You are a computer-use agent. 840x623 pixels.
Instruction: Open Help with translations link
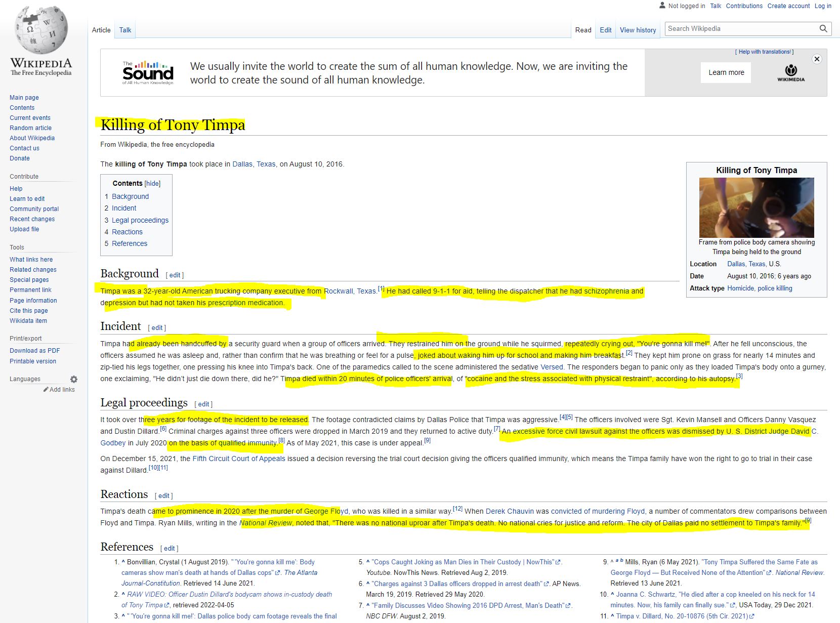click(764, 52)
